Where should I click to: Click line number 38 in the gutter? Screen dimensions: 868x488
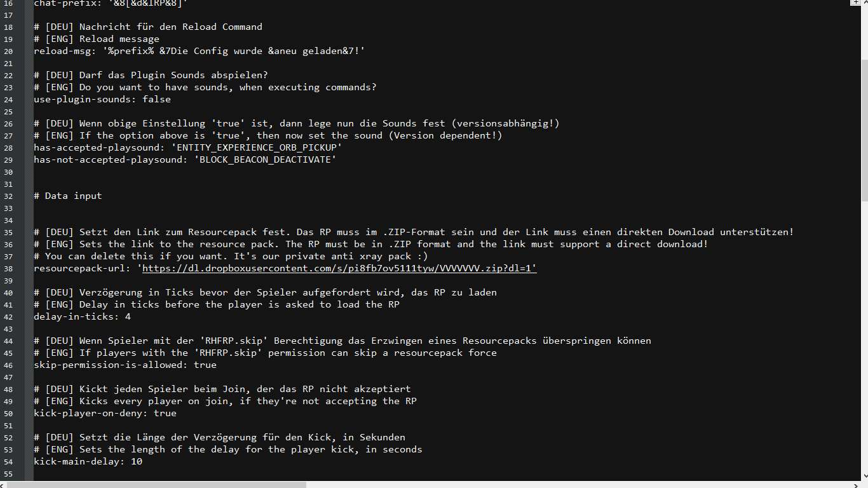coord(8,268)
